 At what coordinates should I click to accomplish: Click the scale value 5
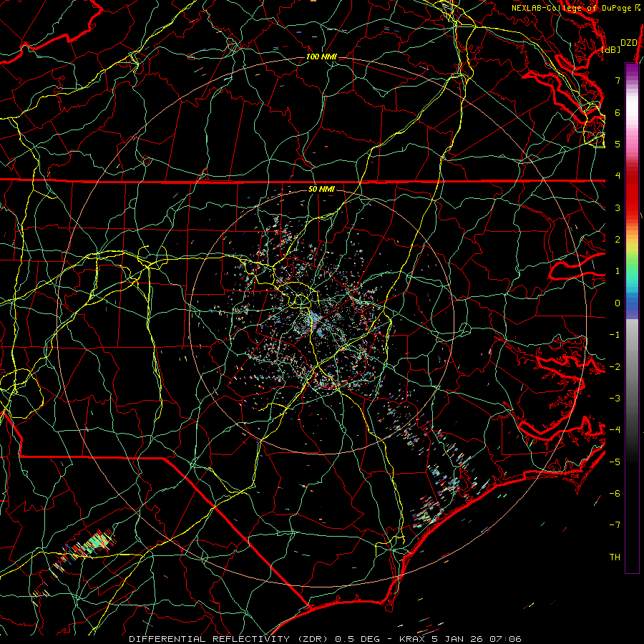tap(618, 144)
